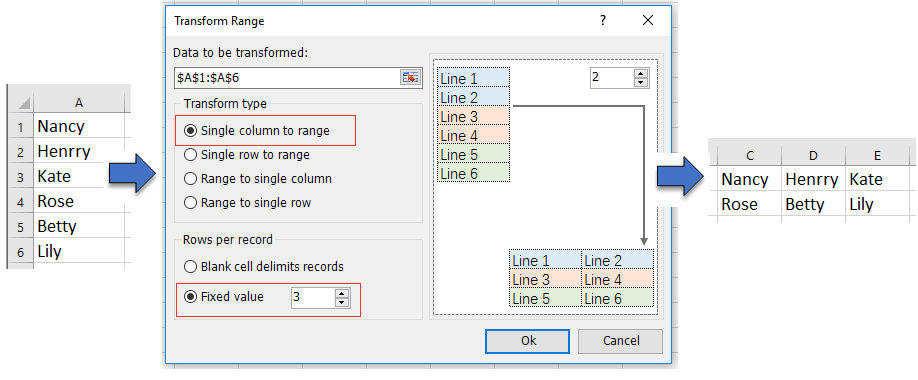Click Line 4 in the preview result grid
This screenshot has height=380, width=918.
[x=617, y=279]
